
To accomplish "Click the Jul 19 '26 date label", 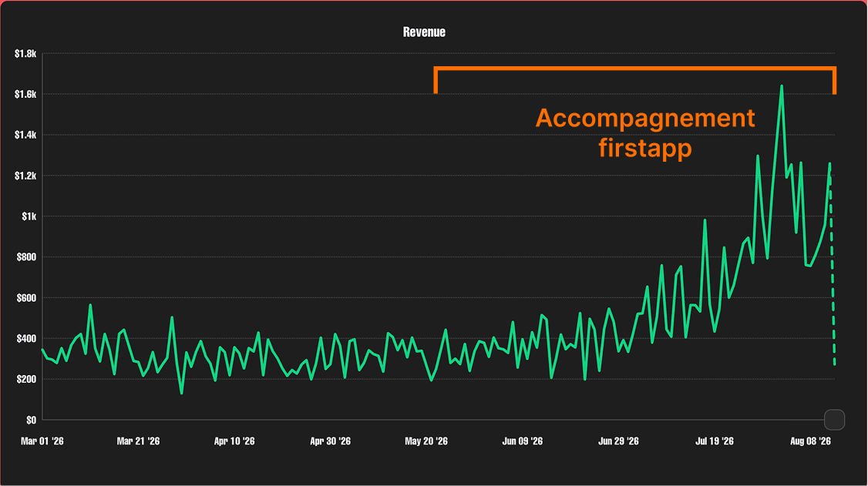I will [x=715, y=441].
